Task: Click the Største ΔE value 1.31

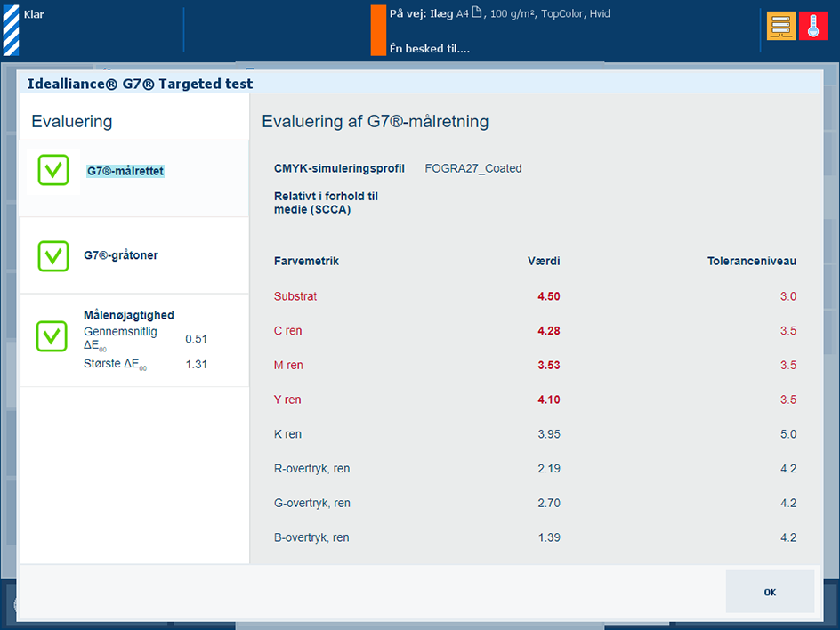Action: [x=196, y=364]
